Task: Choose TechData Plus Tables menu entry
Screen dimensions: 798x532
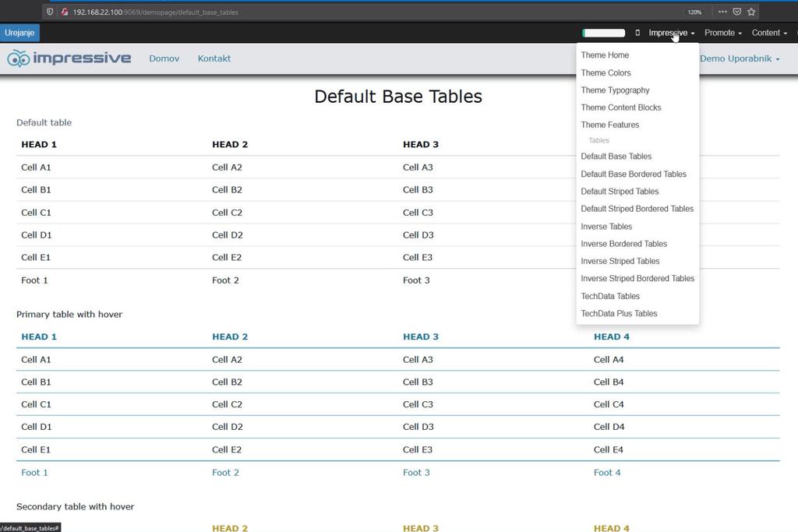Action: [619, 313]
